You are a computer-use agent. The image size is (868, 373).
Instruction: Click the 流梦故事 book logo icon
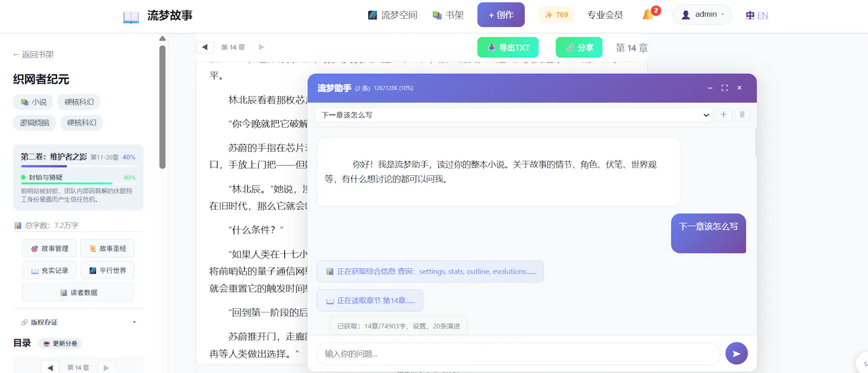click(131, 16)
